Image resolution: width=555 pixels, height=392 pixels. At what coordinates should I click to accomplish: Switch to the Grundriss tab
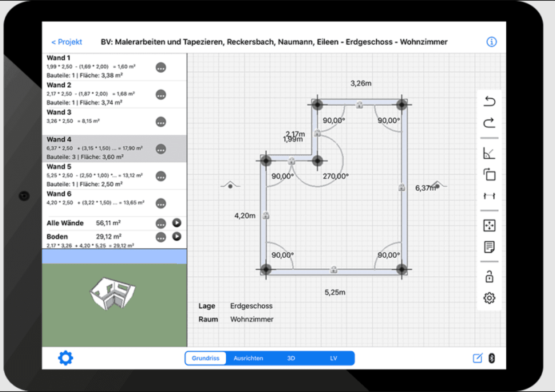point(206,358)
